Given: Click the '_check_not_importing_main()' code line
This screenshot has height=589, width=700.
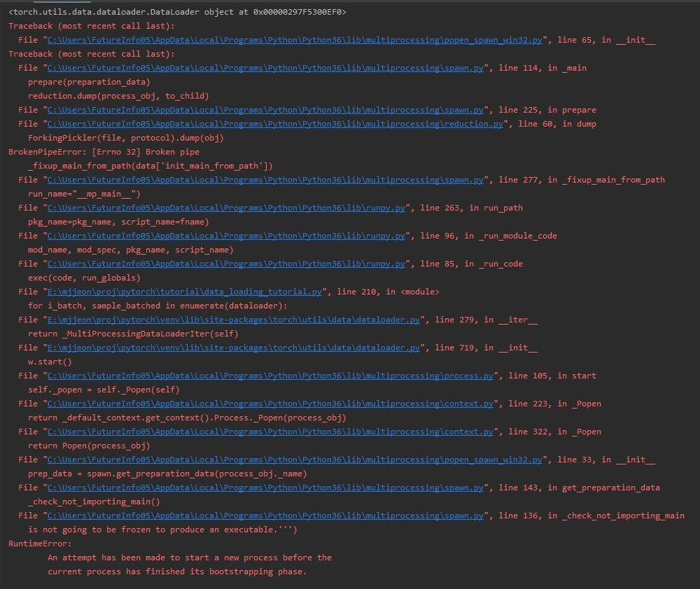Looking at the screenshot, I should (94, 502).
